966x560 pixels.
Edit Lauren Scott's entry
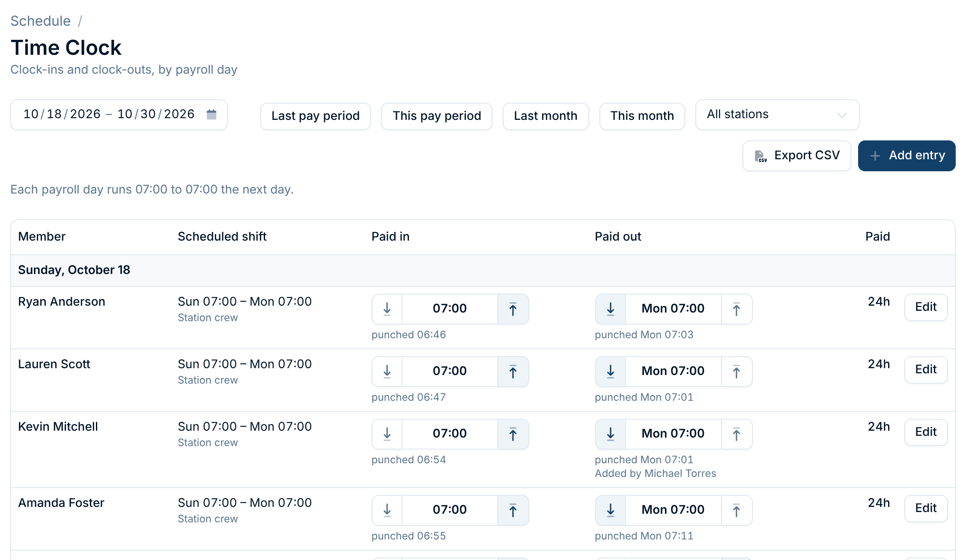(x=926, y=369)
